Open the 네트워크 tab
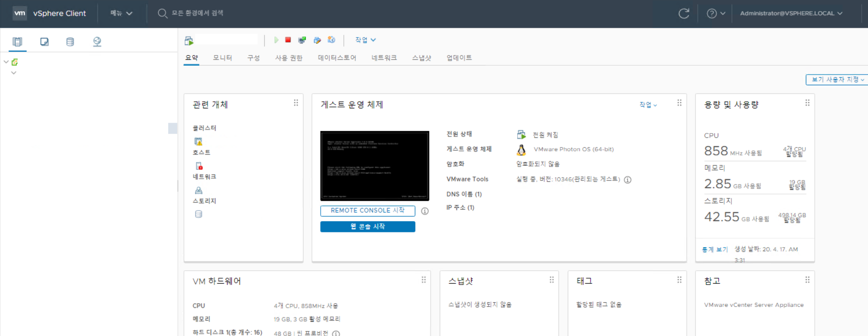 pos(384,58)
